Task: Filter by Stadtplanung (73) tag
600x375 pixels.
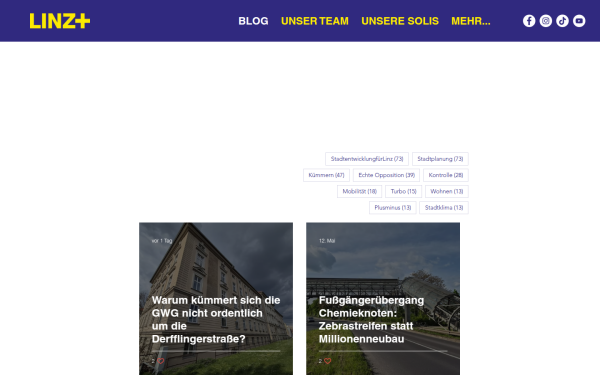Action: 440,159
